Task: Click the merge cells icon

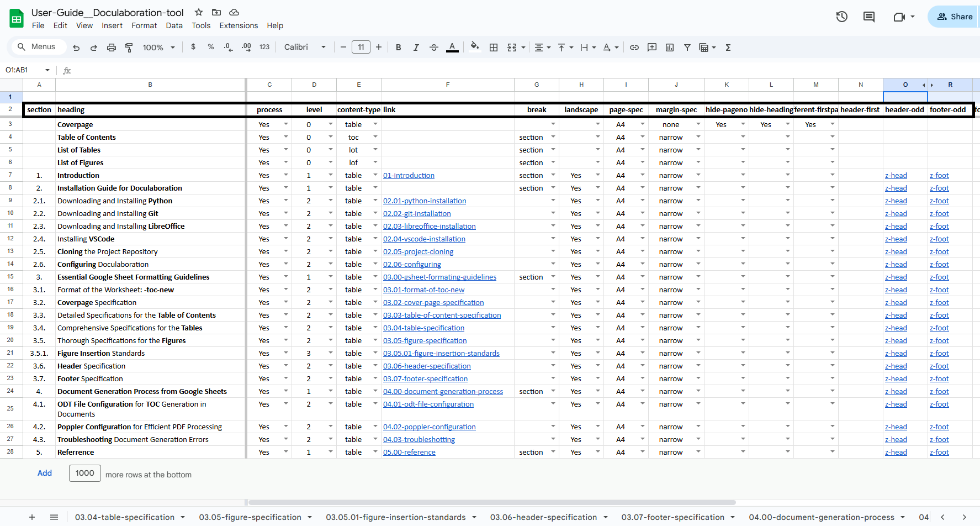Action: click(512, 48)
